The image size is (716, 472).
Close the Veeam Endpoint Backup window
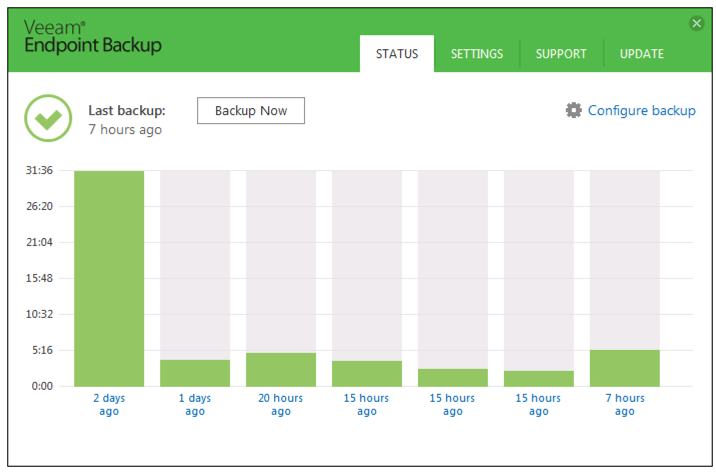pyautogui.click(x=696, y=23)
